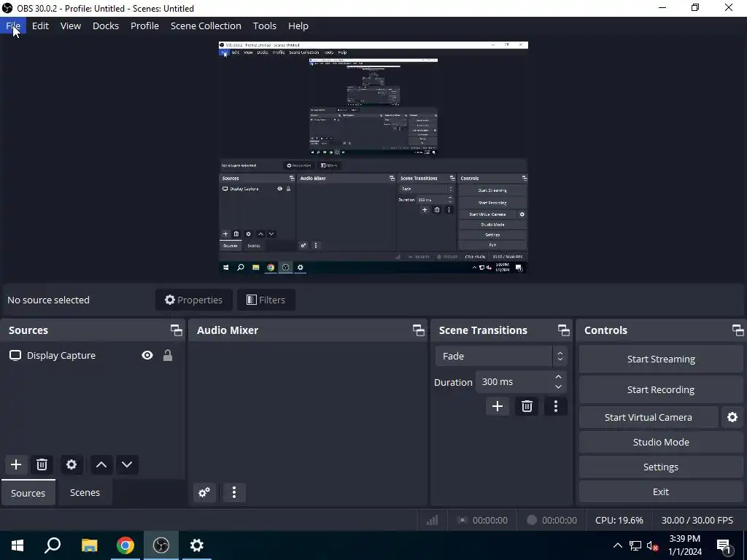Switch to the Scenes tab
The image size is (747, 560).
coord(85,492)
